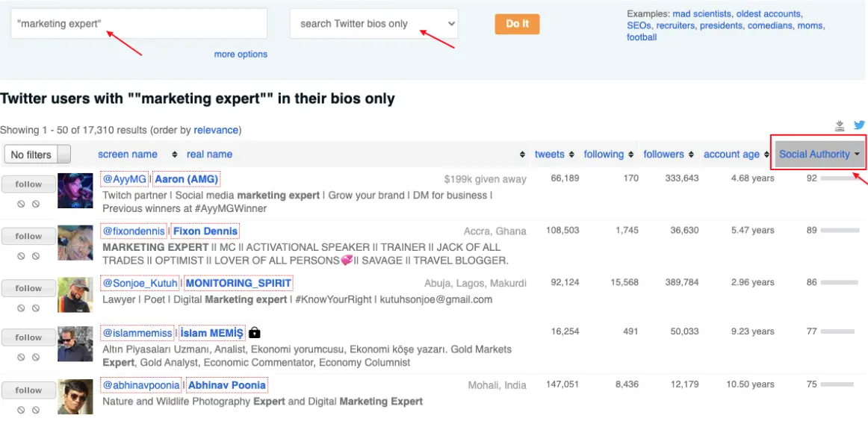This screenshot has height=424, width=868.
Task: Click the marketing expert search field
Action: tap(138, 24)
